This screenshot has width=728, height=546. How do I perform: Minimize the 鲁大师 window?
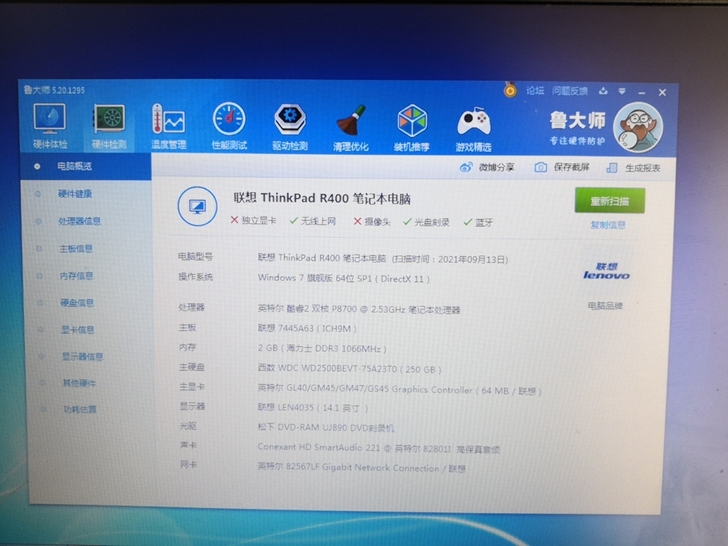[642, 92]
